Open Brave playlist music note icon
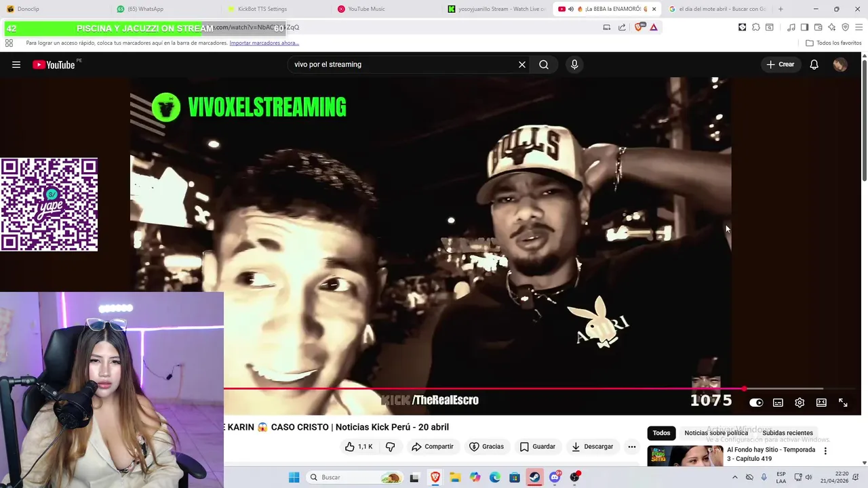This screenshot has width=868, height=488. tap(791, 27)
